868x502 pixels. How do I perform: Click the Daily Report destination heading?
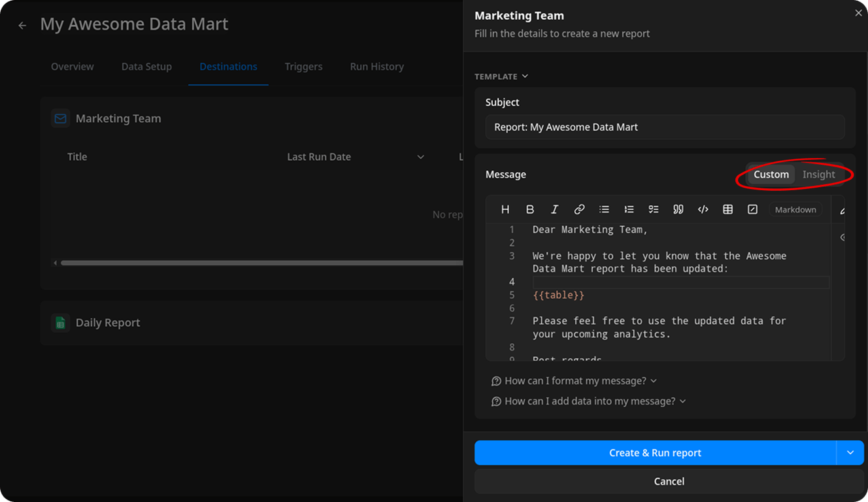[x=108, y=322]
